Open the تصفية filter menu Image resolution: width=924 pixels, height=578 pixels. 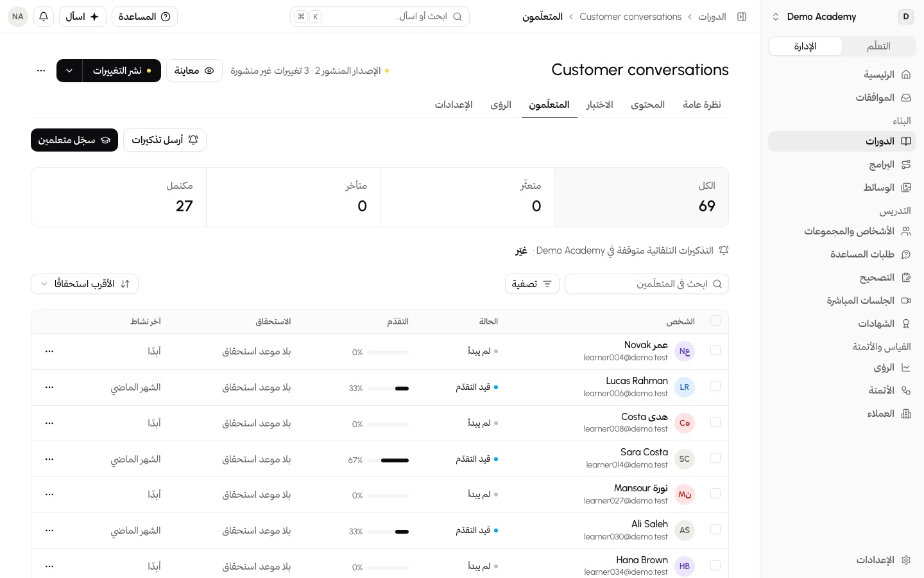click(x=532, y=284)
